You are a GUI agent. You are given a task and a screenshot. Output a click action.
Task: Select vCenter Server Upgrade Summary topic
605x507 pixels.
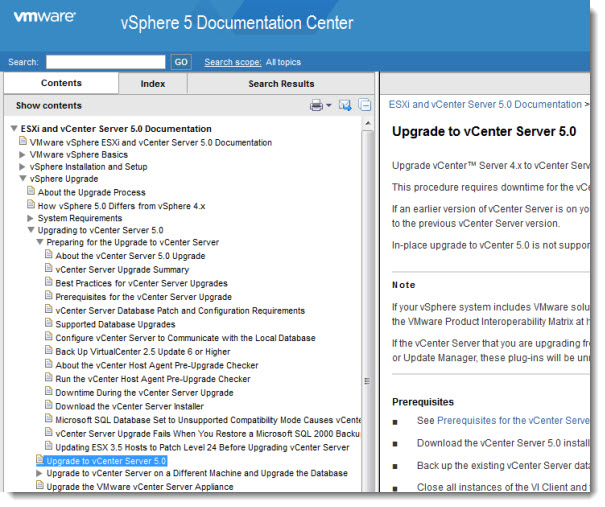pos(123,271)
